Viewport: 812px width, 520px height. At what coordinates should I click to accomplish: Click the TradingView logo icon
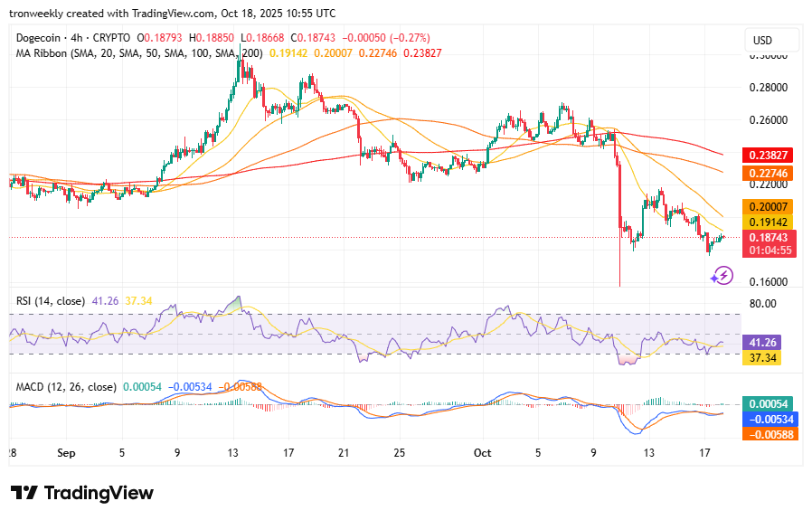click(26, 493)
